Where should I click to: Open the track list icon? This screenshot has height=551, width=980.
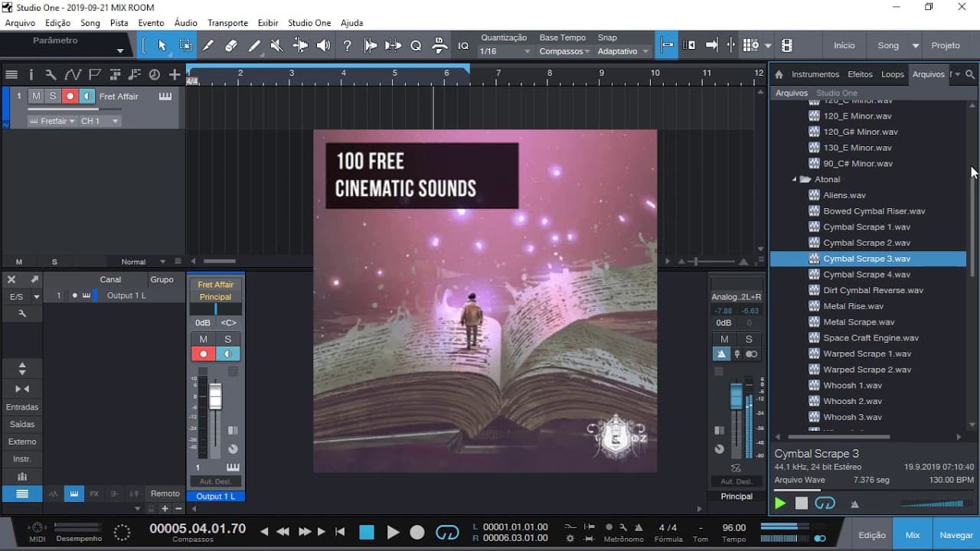click(11, 74)
